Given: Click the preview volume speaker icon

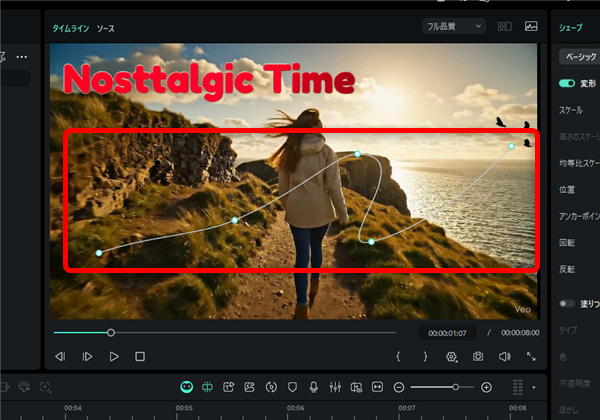Looking at the screenshot, I should coord(504,356).
